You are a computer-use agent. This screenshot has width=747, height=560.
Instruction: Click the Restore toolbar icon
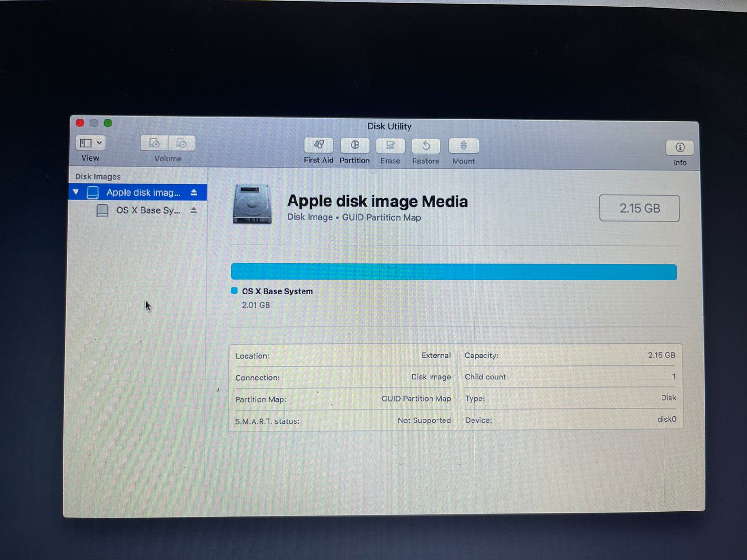pos(426,146)
